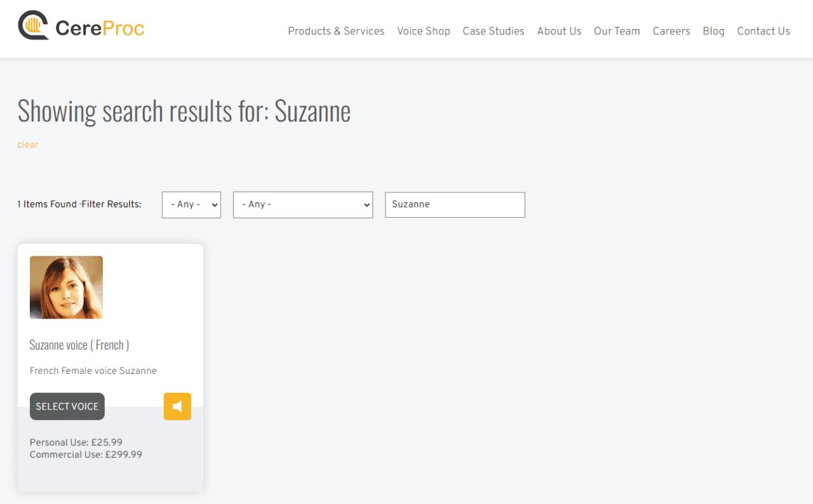Click the 'clear' search link
This screenshot has height=504, width=813.
pyautogui.click(x=28, y=145)
